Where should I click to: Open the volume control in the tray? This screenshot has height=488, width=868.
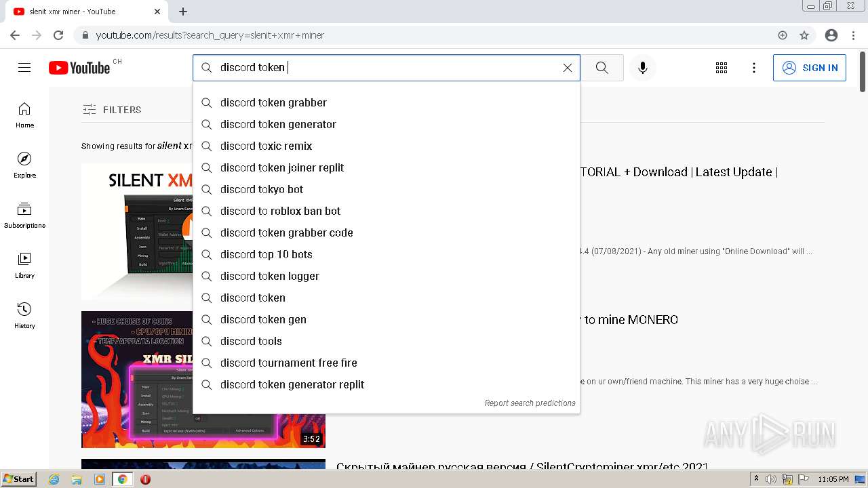771,479
